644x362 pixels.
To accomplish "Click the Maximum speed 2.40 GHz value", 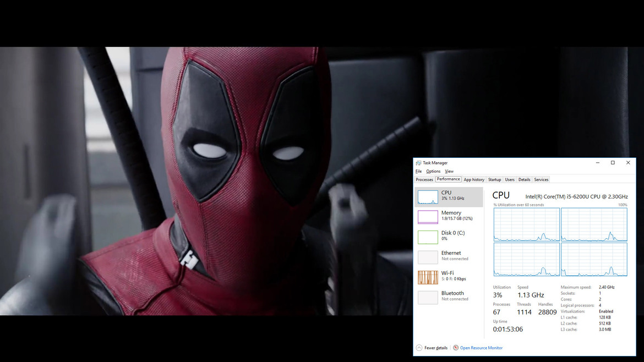I will coord(607,287).
